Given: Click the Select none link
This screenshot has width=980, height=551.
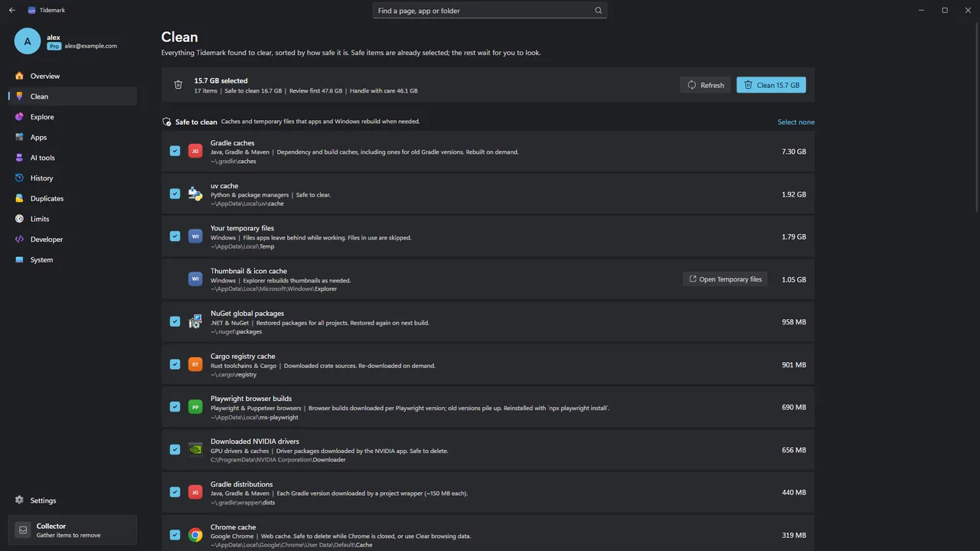Looking at the screenshot, I should pyautogui.click(x=796, y=122).
